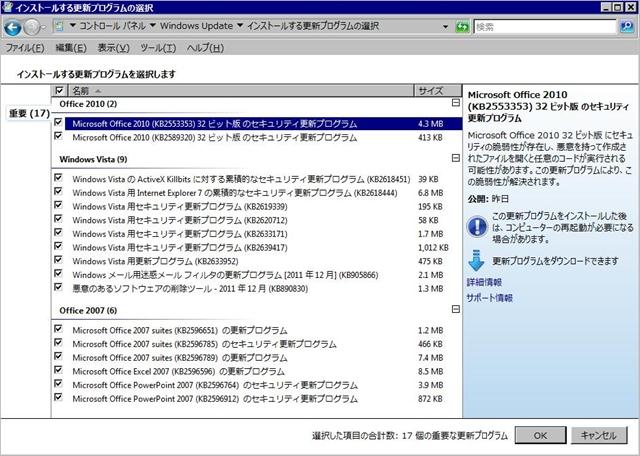Screen dimensions: 640x456
Task: Collapse the Office 2007 group
Action: [x=456, y=309]
